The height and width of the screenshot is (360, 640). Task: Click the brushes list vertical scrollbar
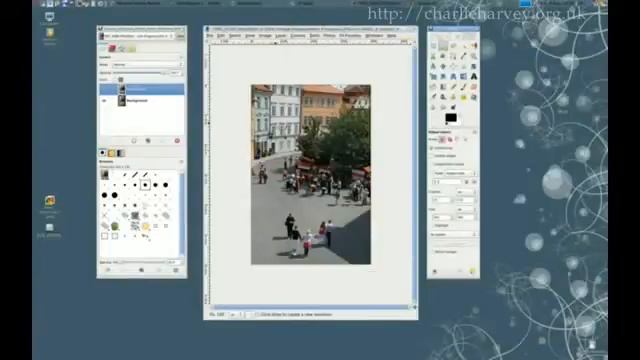tap(182, 214)
